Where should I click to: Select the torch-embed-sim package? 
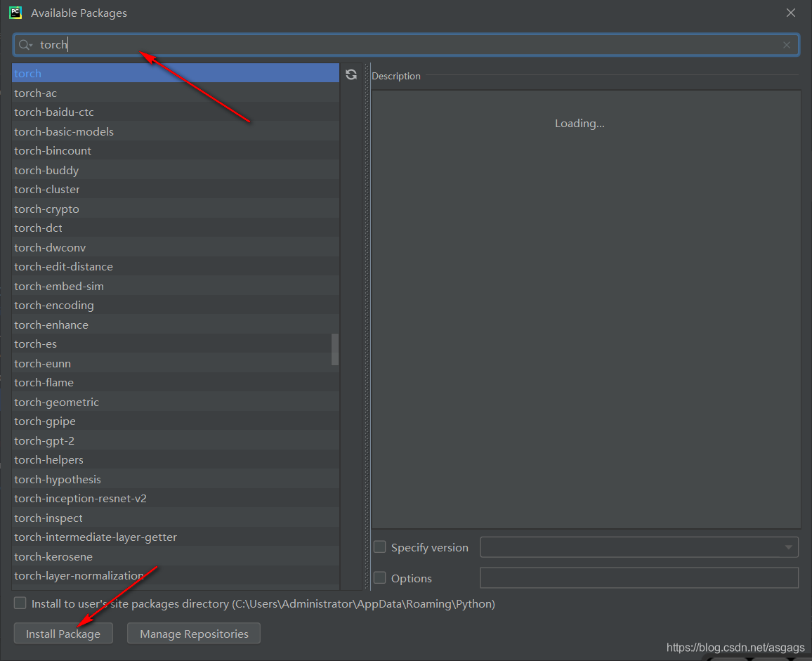[176, 286]
